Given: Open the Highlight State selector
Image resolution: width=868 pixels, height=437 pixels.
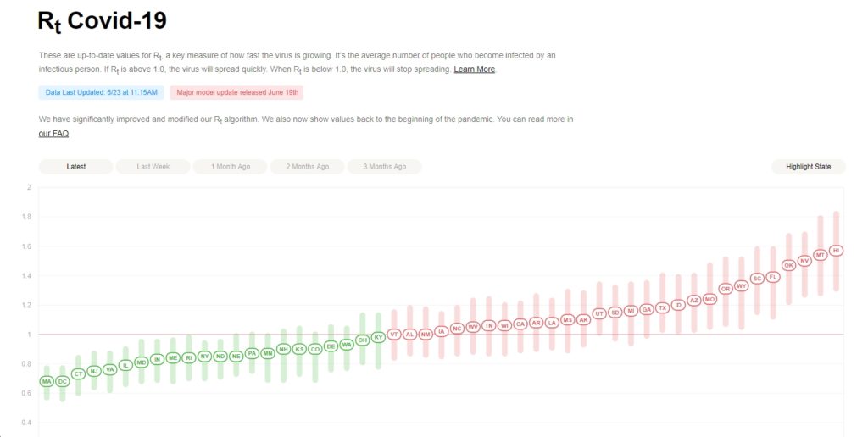Looking at the screenshot, I should 808,167.
